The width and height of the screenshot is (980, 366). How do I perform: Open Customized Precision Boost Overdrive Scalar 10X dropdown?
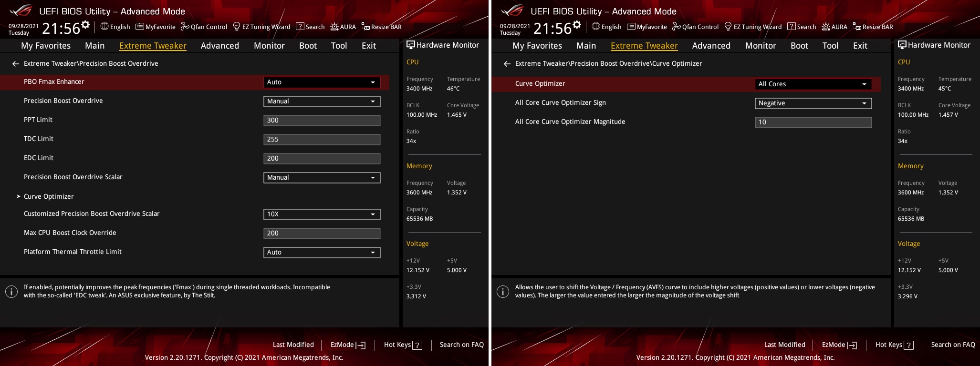tap(322, 214)
